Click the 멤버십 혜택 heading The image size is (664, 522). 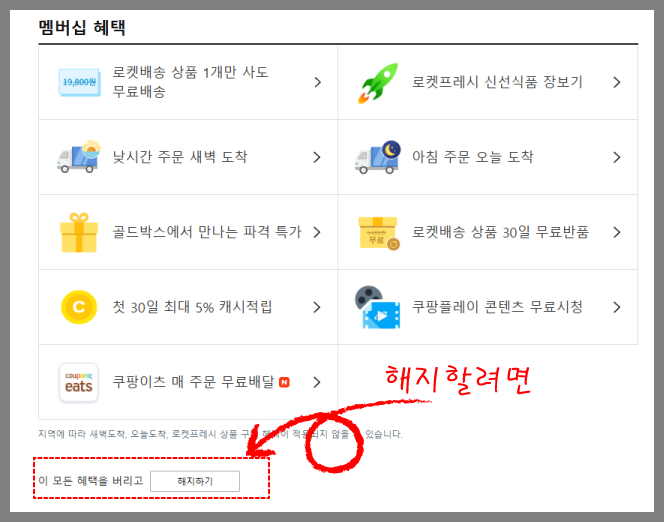(x=82, y=28)
